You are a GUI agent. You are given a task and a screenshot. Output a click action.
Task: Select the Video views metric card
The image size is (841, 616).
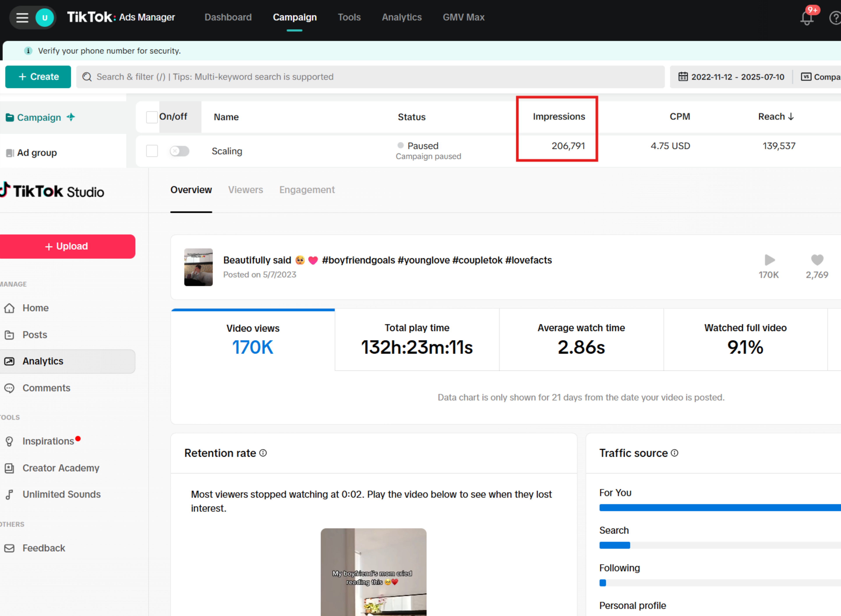pyautogui.click(x=253, y=340)
